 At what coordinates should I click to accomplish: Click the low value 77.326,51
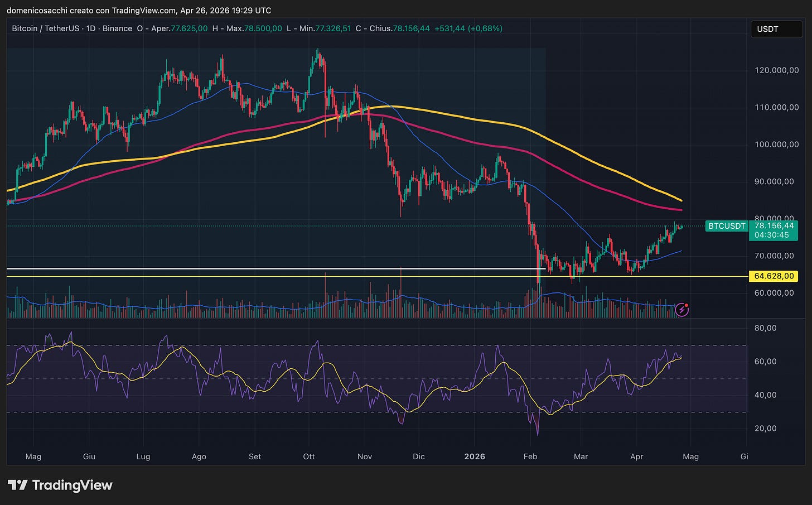point(332,28)
